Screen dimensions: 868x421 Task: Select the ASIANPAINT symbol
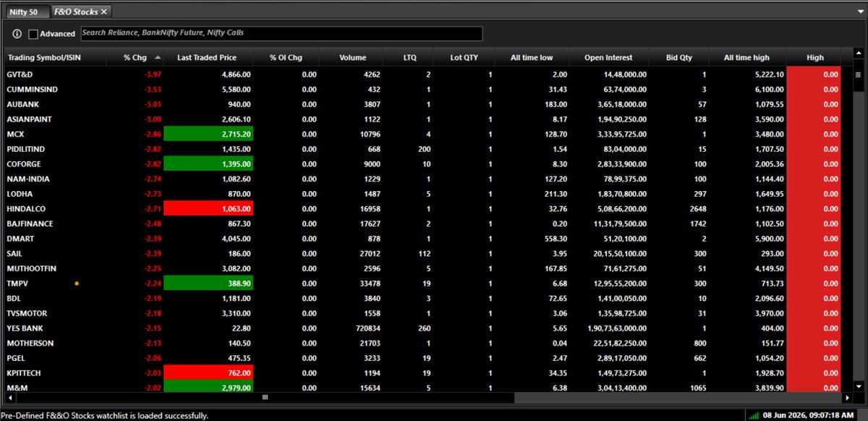tap(29, 119)
